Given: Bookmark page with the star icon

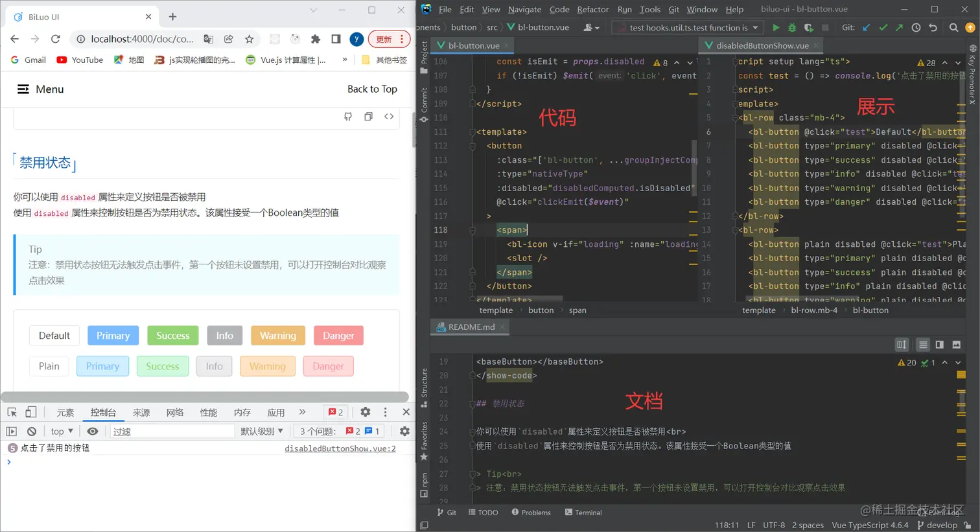Looking at the screenshot, I should 250,39.
